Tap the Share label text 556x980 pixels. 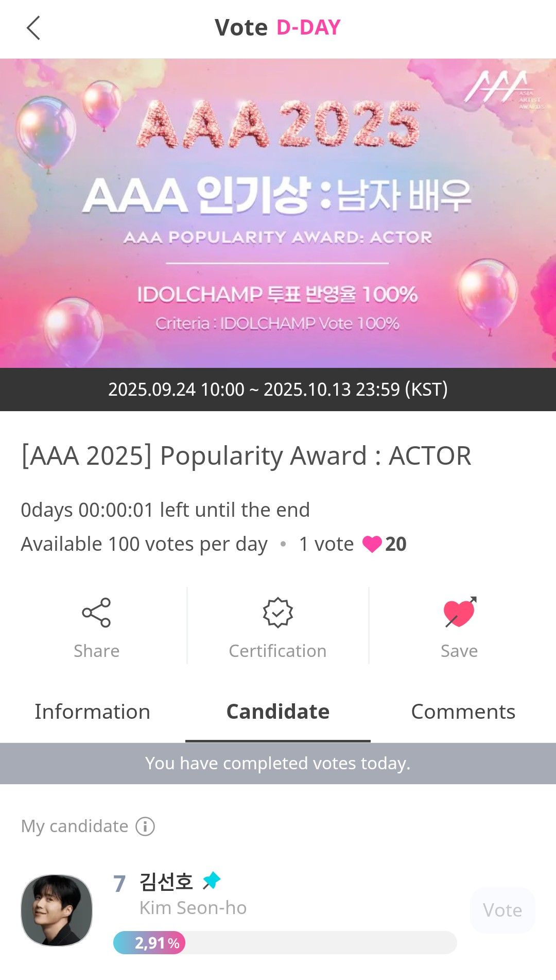96,651
